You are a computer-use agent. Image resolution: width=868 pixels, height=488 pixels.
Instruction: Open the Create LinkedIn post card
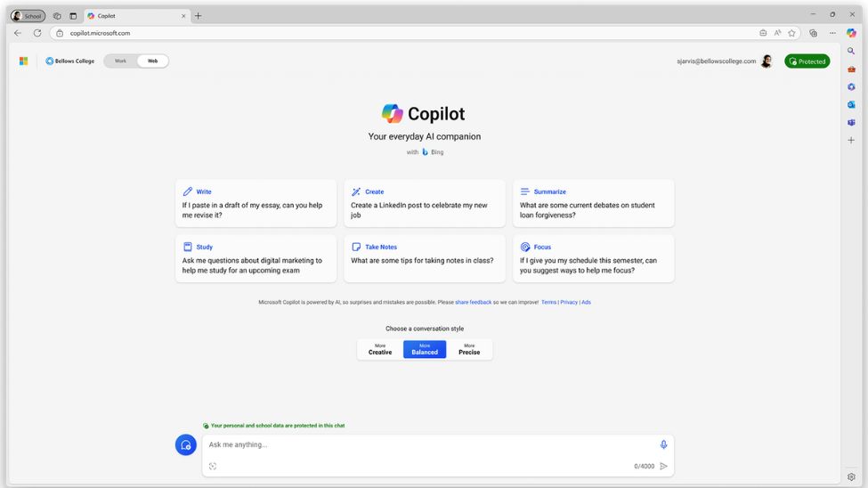point(425,203)
